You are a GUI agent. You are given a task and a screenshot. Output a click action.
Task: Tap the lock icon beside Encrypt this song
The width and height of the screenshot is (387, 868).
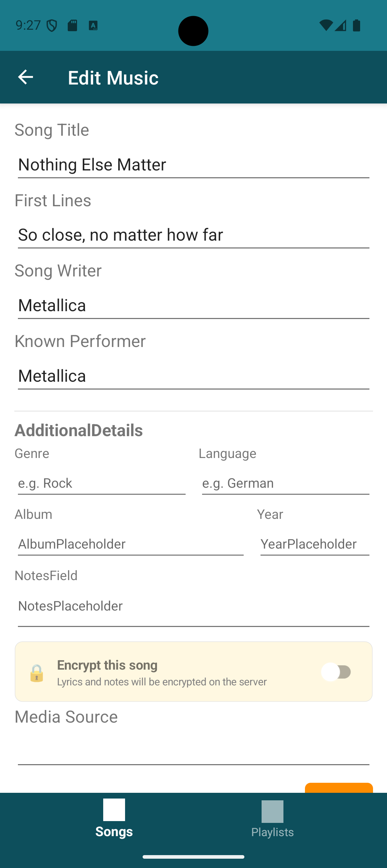click(37, 673)
